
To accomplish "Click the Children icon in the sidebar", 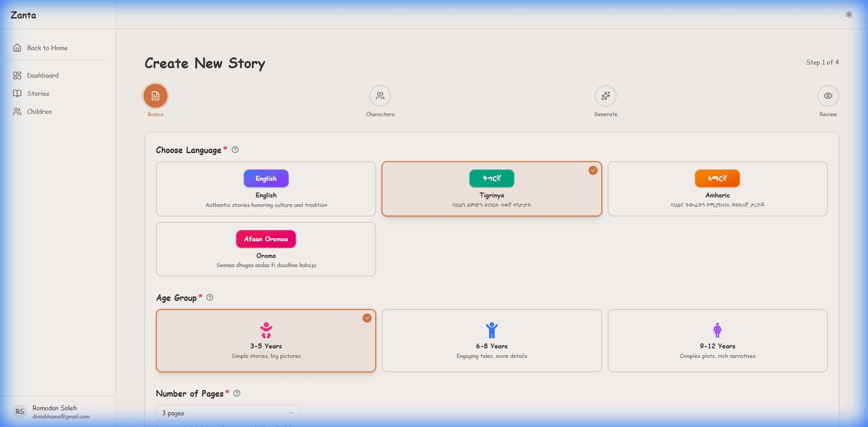I will pyautogui.click(x=17, y=111).
